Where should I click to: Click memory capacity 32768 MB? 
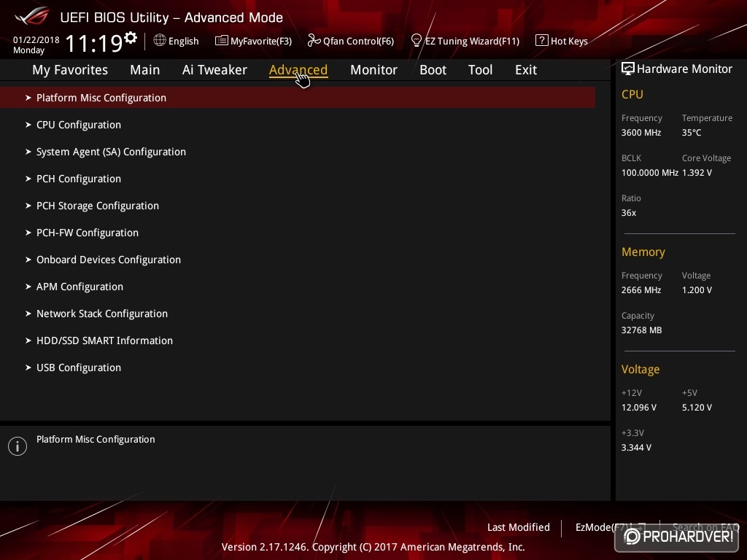(642, 330)
